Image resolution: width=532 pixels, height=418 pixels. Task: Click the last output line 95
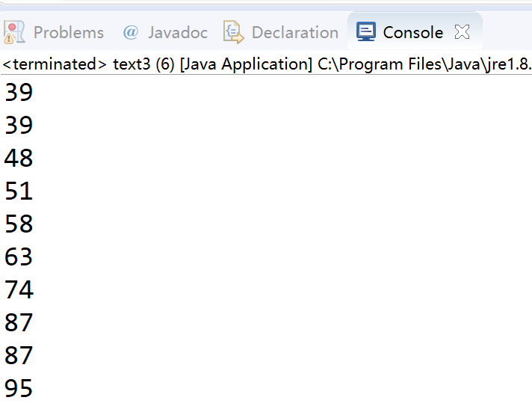click(19, 388)
